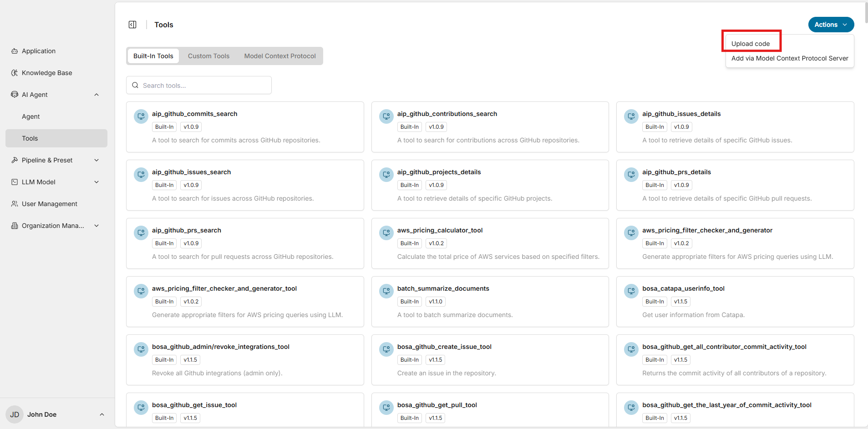Viewport: 868px width, 429px height.
Task: Select Add via Model Context Protocol Server
Action: (789, 58)
